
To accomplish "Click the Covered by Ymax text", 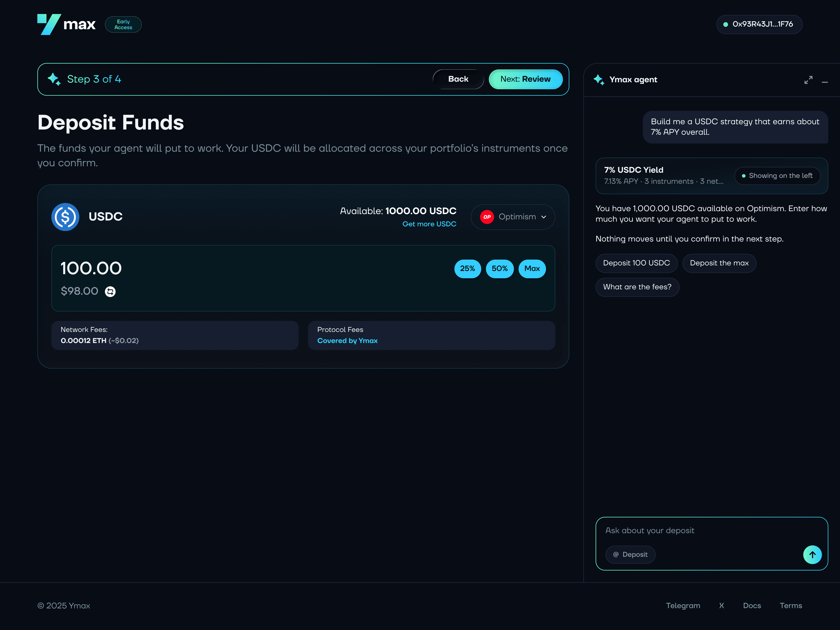I will (x=347, y=341).
